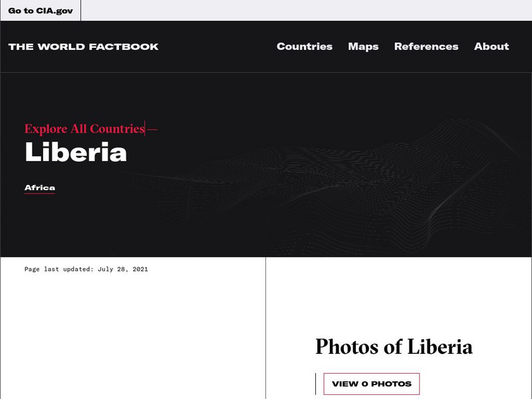
Task: Click the large Liberia page title
Action: pyautogui.click(x=76, y=152)
